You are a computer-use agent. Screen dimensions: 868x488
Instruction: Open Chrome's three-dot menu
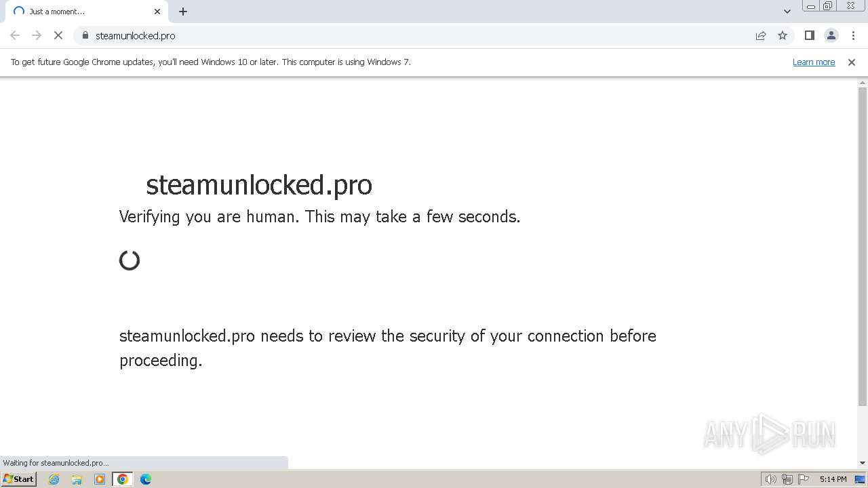[853, 35]
